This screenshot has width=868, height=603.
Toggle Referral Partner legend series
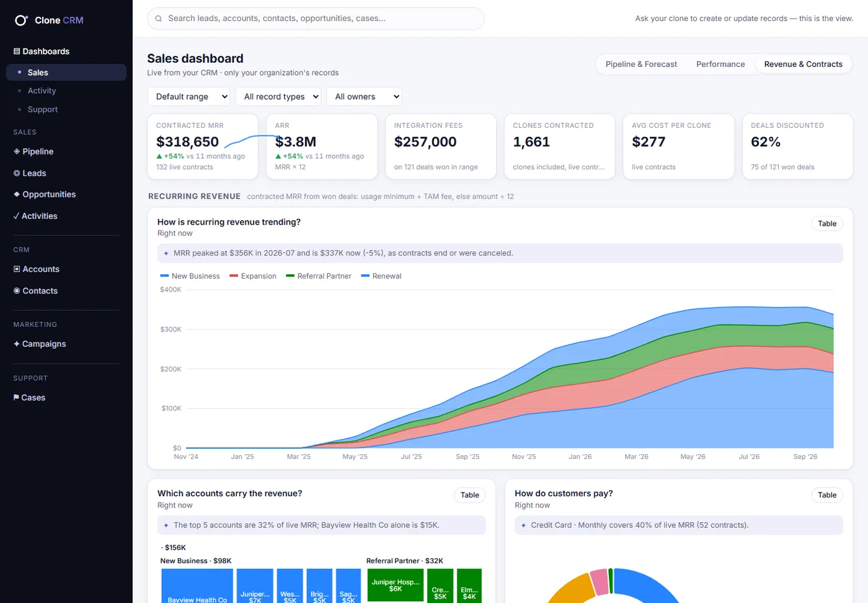tap(319, 276)
